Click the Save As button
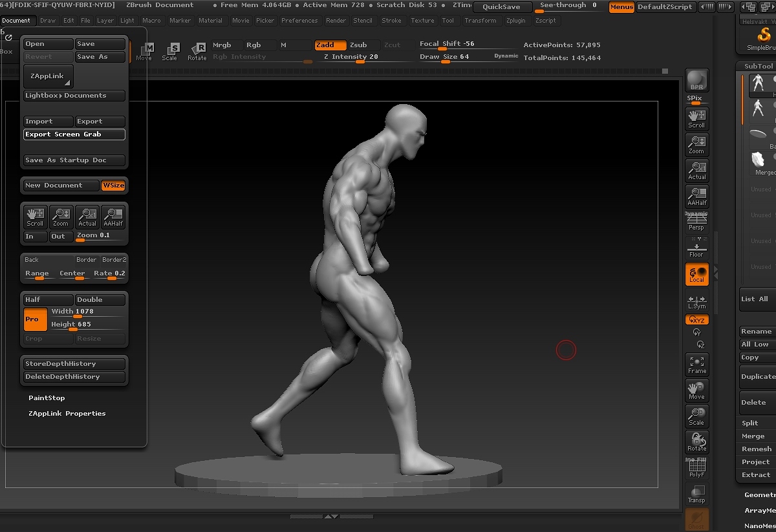 pyautogui.click(x=100, y=57)
